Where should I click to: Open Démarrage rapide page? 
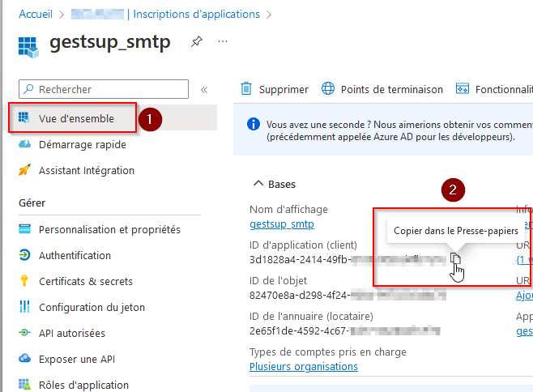(83, 144)
